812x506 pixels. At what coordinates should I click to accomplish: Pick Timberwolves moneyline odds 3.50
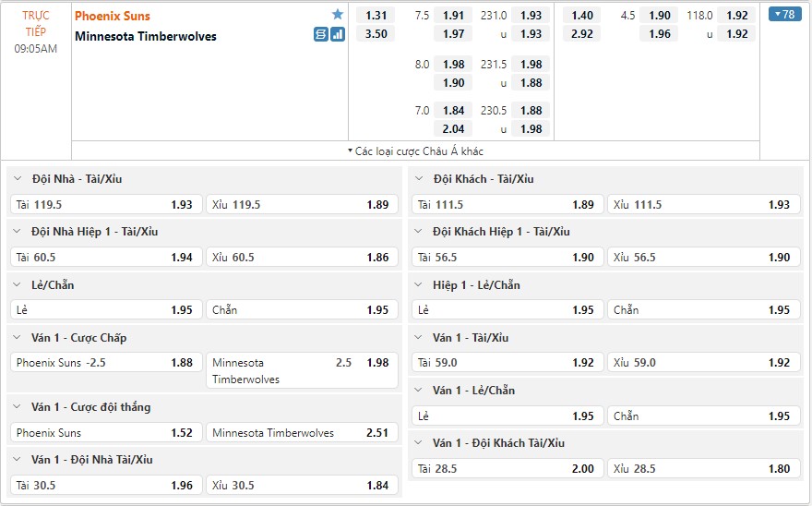[376, 34]
